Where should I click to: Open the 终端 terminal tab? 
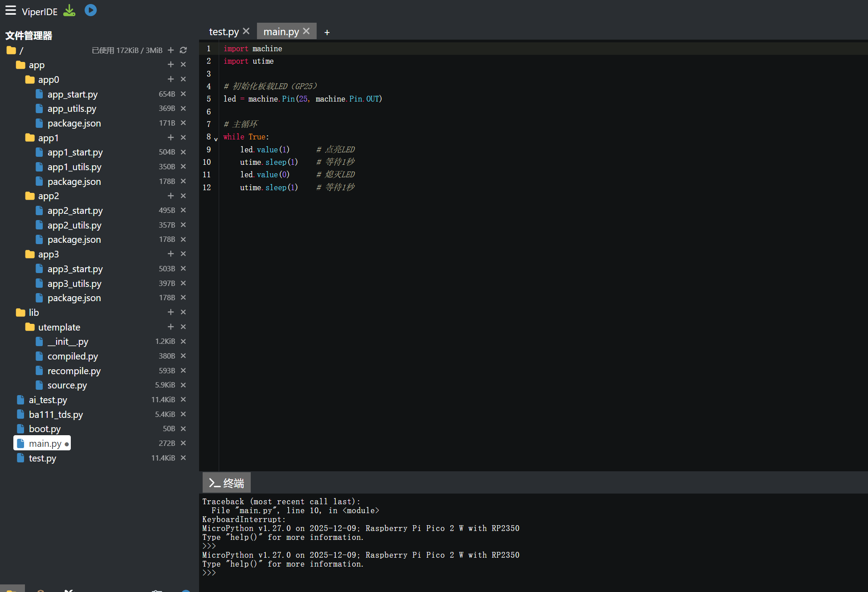227,483
